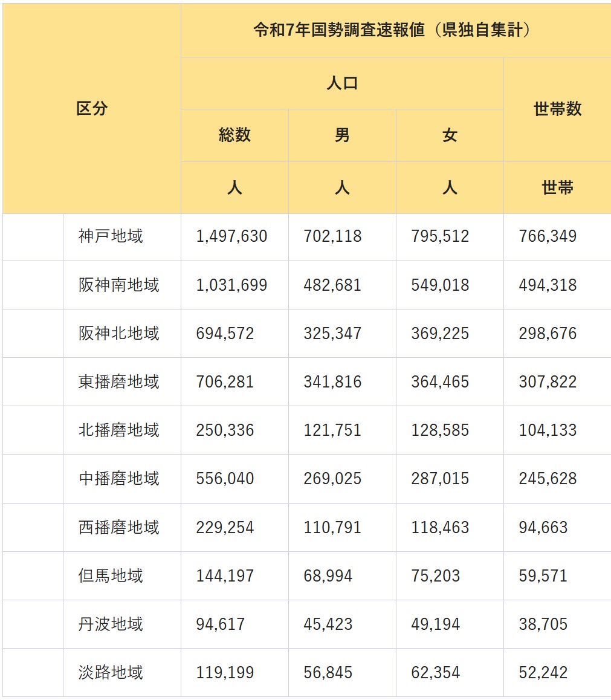The width and height of the screenshot is (611, 700).
Task: Click the value 94,663
Action: point(543,527)
